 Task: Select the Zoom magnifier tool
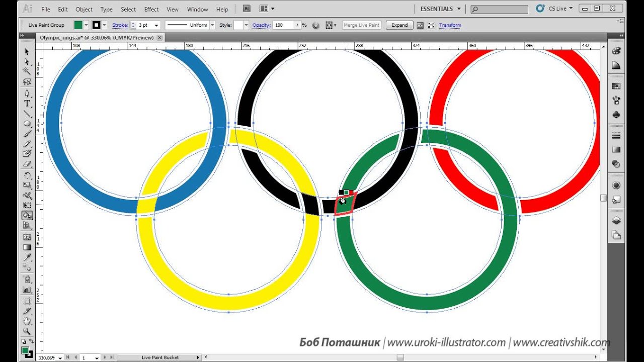[x=27, y=331]
